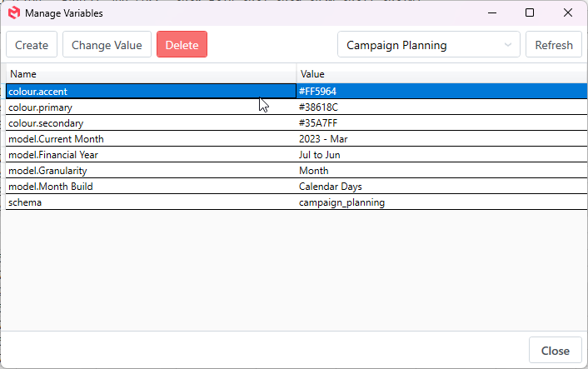Select the model.Current Month row
Viewport: 588px width, 369px height.
point(150,139)
